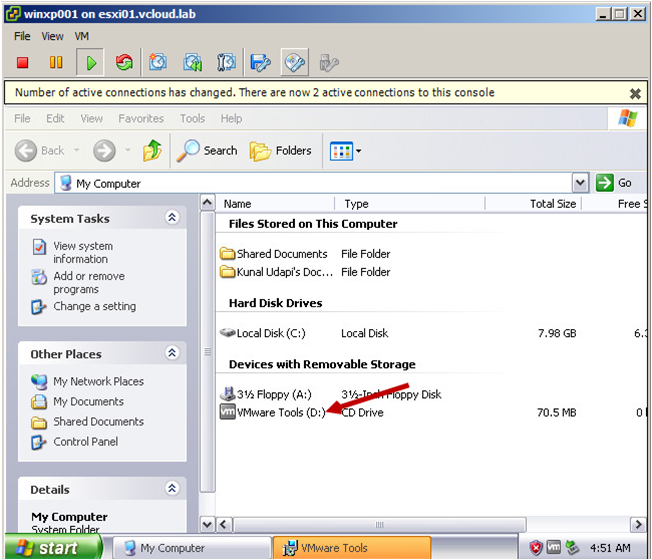
Task: Select the VMware Tools (D:) drive
Action: coord(273,412)
